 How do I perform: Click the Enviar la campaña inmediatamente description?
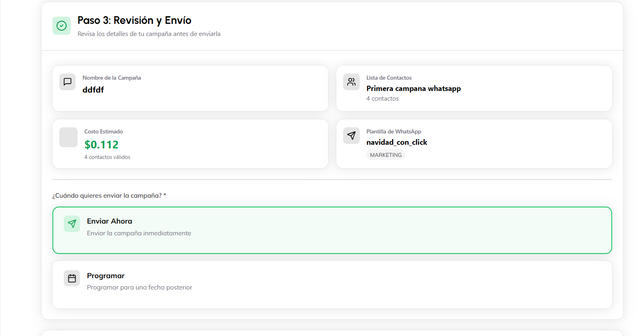coord(139,233)
